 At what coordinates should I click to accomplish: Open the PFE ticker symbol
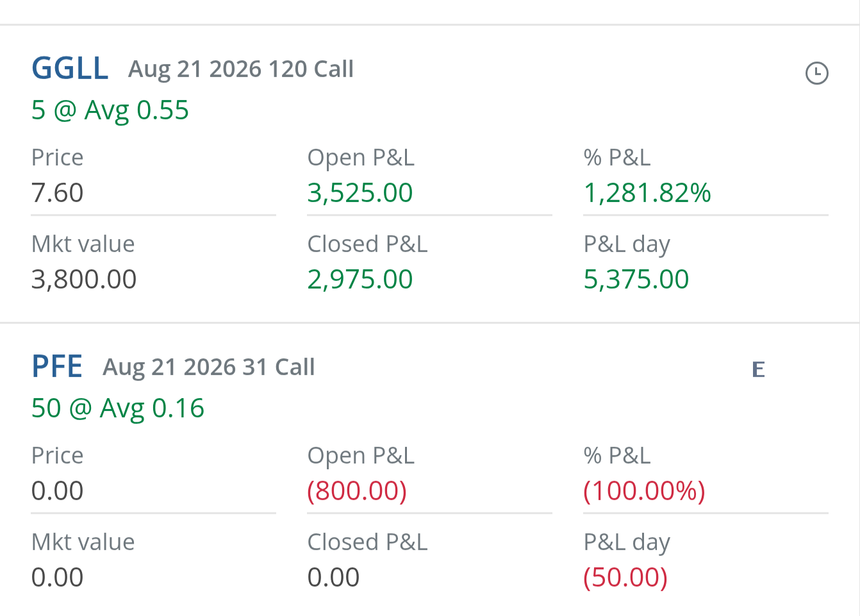57,367
